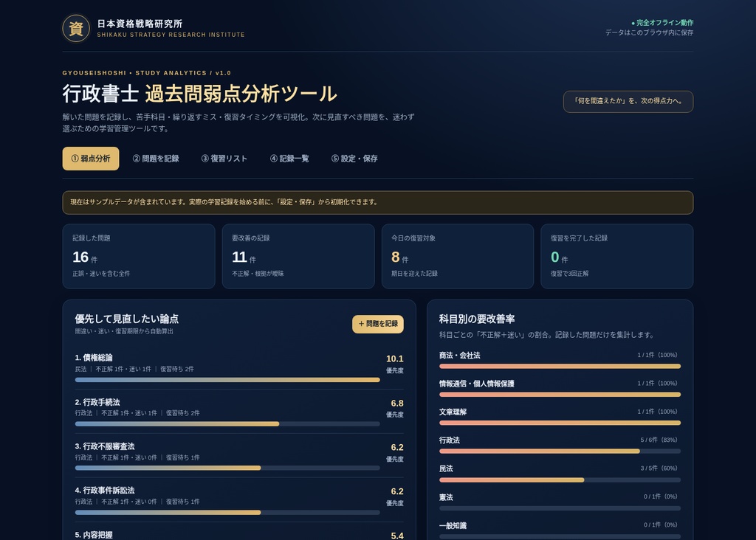Select the 2. 行政手続法 item title
The image size is (756, 540).
click(97, 402)
